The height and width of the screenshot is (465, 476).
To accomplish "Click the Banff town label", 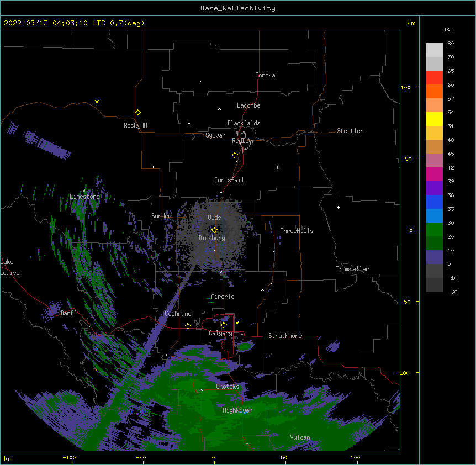I will pos(68,313).
